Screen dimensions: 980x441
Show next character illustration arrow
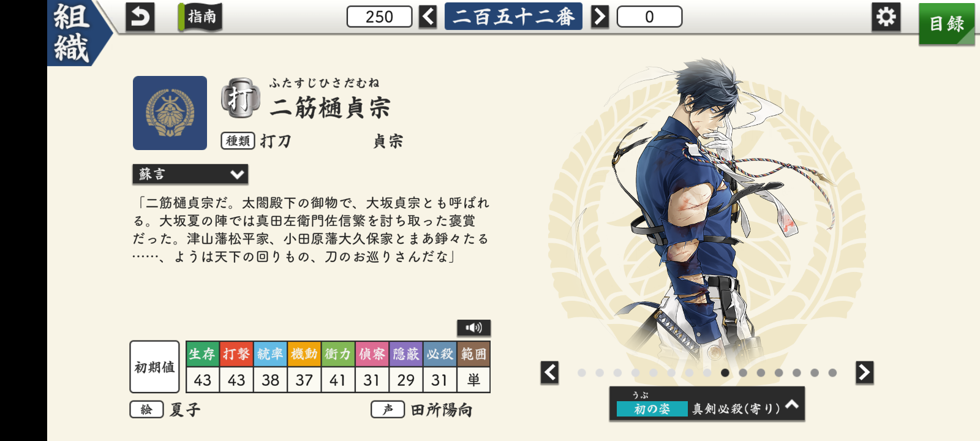coord(864,372)
